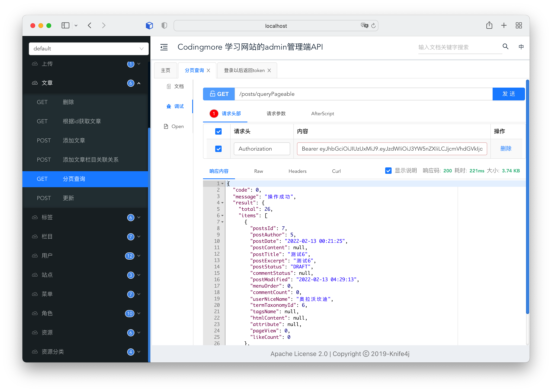Show the Safari tab overview grid
The height and width of the screenshot is (392, 552).
[519, 26]
